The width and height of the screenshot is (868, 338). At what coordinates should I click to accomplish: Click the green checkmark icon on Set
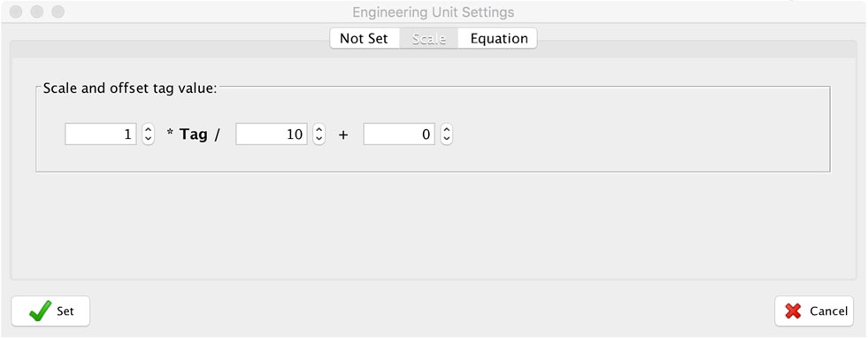[x=41, y=311]
